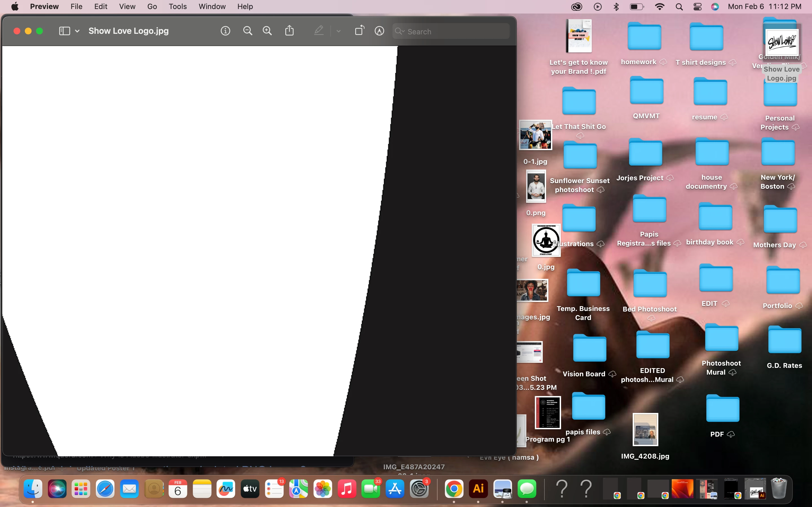Open the View menu in menu bar
Viewport: 812px width, 507px height.
pos(127,7)
